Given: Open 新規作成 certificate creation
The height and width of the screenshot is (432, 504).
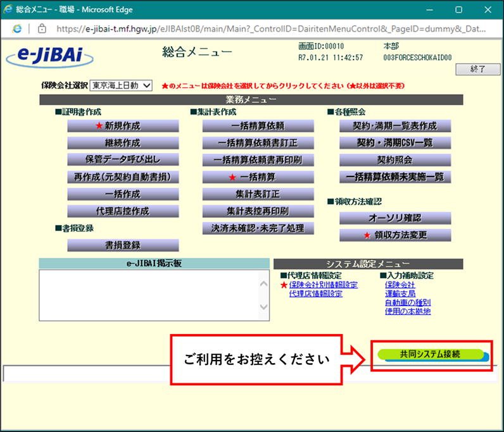Looking at the screenshot, I should click(123, 126).
